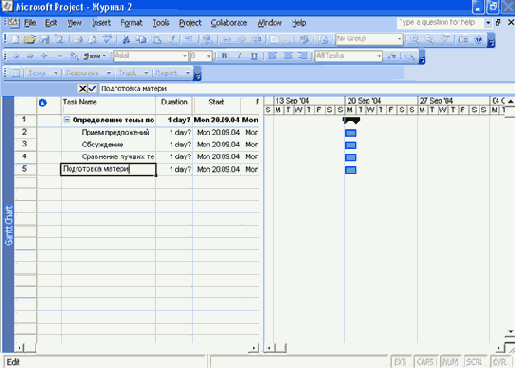Open the Project menu
515x368 pixels.
(x=190, y=23)
